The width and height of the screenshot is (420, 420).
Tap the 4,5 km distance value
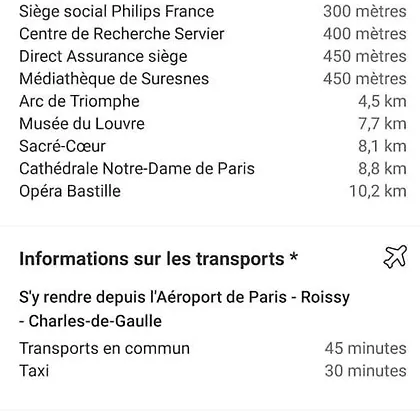tap(382, 101)
